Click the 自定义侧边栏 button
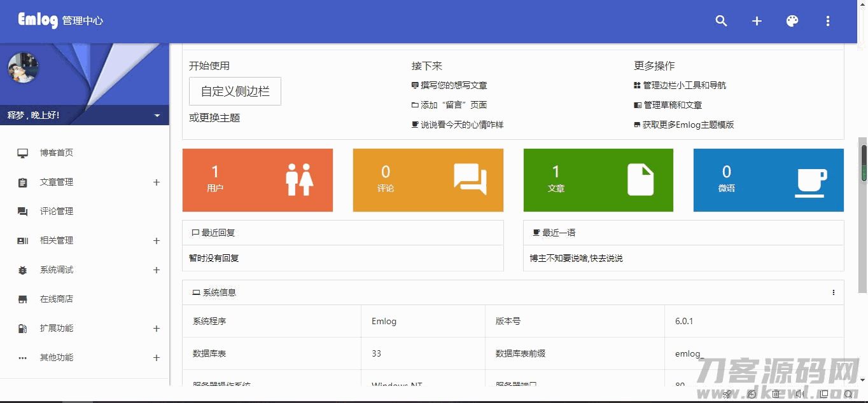868x403 pixels. click(235, 92)
